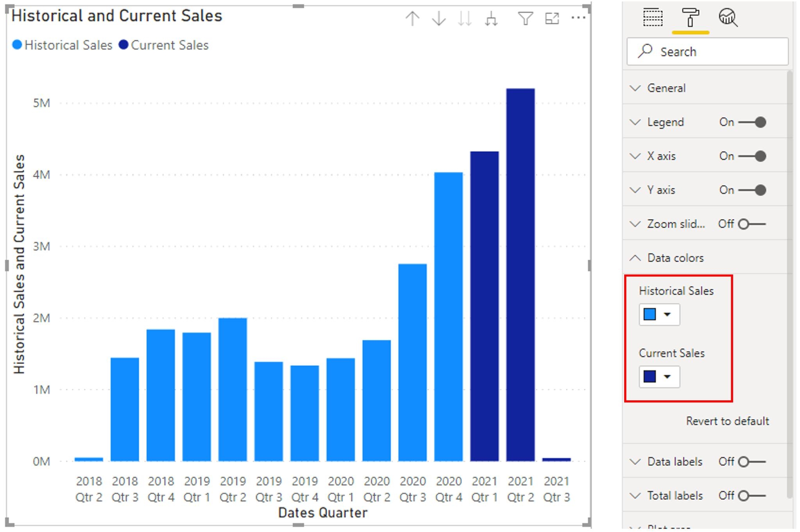Open Current Sales color dropdown arrow
Screen dimensions: 800x532
click(667, 377)
